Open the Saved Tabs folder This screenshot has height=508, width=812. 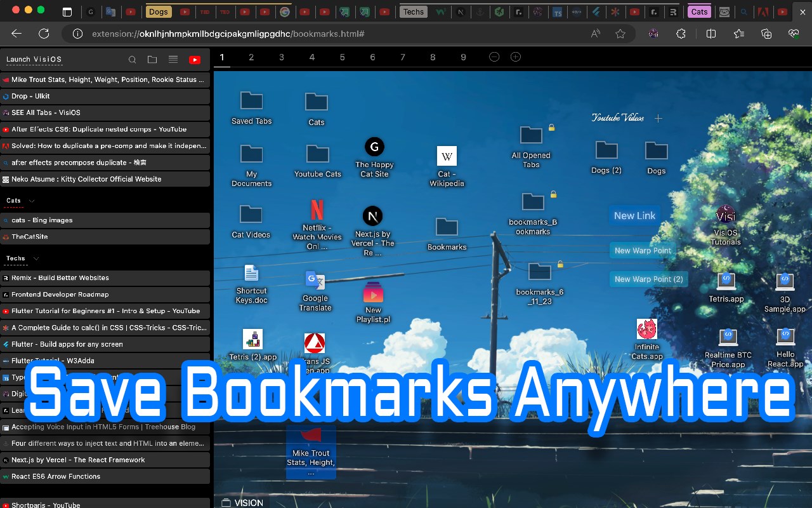click(251, 107)
